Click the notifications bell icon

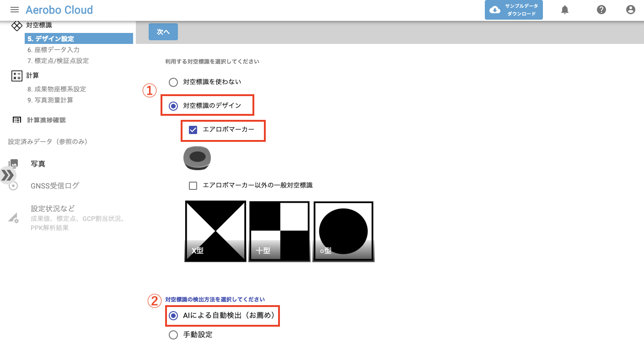[x=565, y=10]
